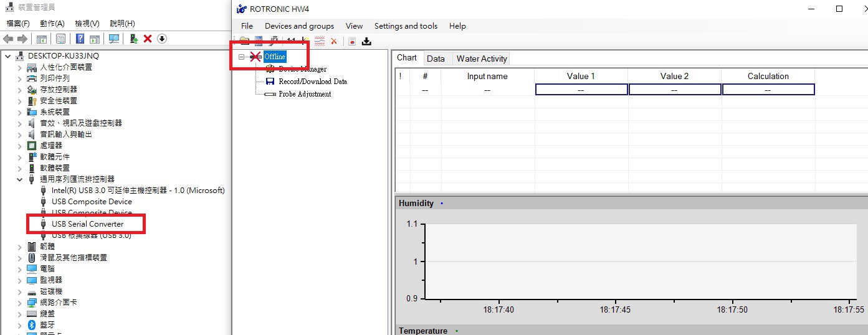Click the disable device down-arrow circle icon
Image resolution: width=868 pixels, height=335 pixels.
(x=162, y=39)
